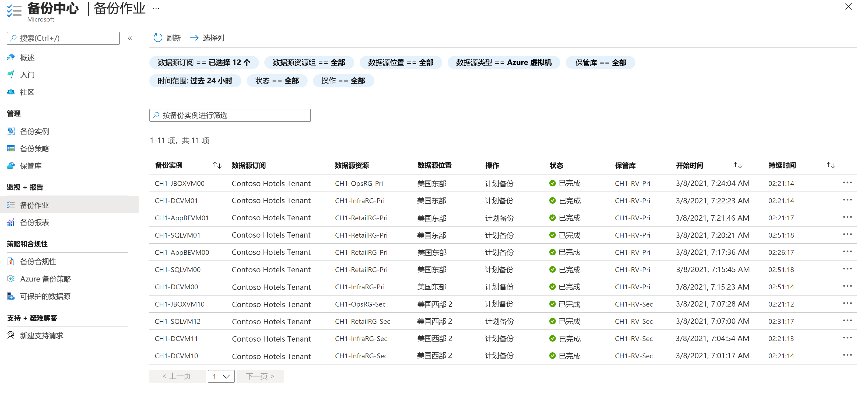The image size is (868, 396).
Task: Click the CH1-SQLVM00 backup instance cell
Action: 178,269
